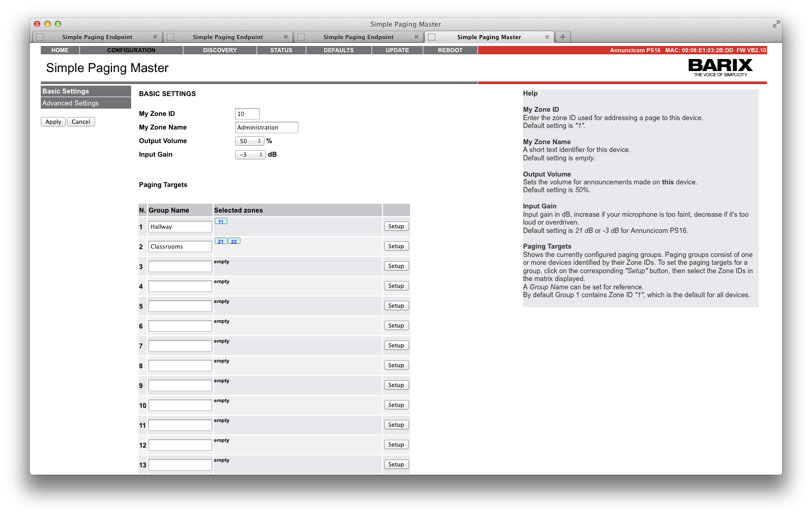The height and width of the screenshot is (516, 812).
Task: Click zone 22 badge in Classrooms row
Action: [x=234, y=241]
